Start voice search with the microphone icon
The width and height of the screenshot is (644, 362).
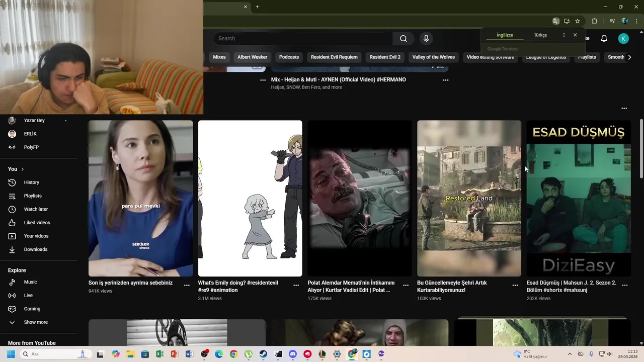point(426,39)
